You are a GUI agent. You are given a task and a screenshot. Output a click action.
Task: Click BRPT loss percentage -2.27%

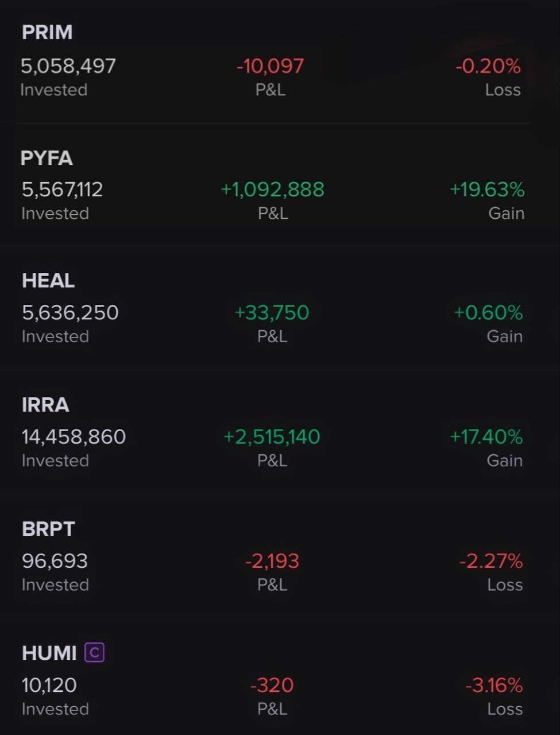pyautogui.click(x=491, y=561)
